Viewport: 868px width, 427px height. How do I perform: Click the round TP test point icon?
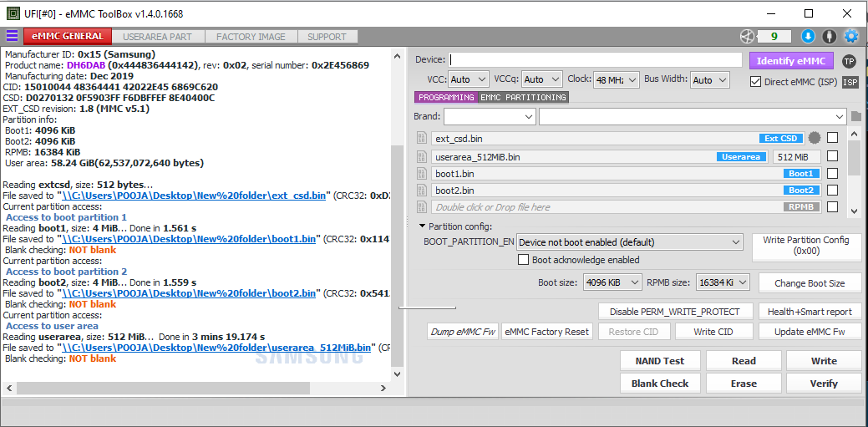point(849,62)
